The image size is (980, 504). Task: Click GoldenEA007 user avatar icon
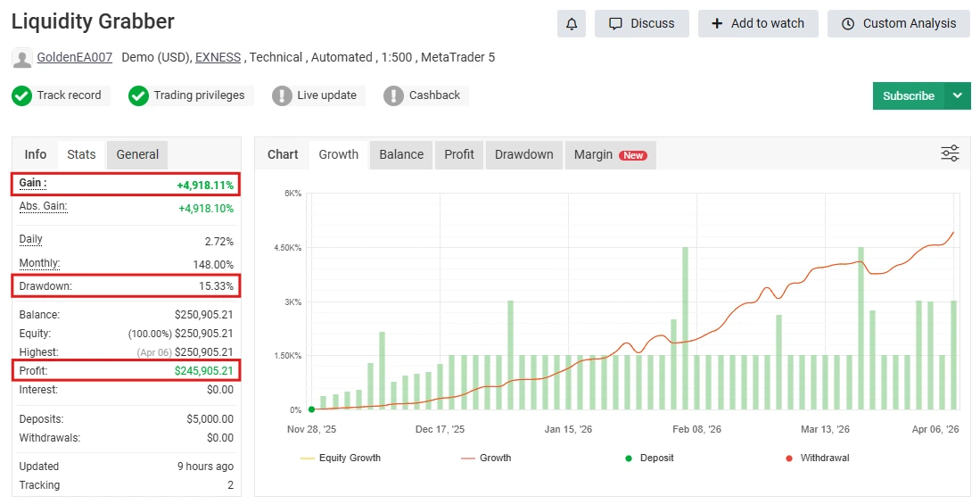click(x=22, y=58)
